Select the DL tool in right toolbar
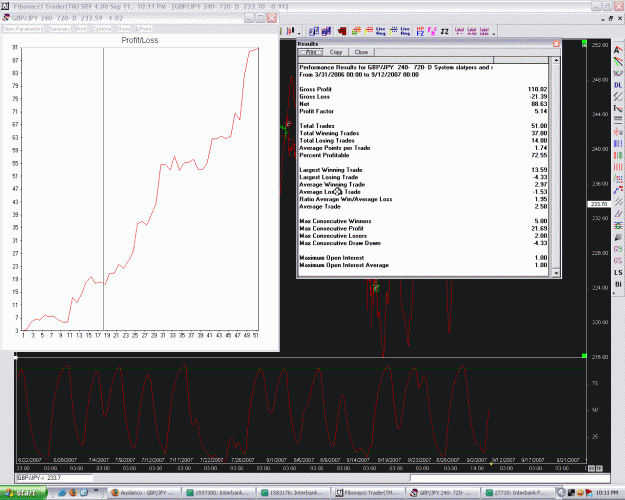Viewport: 625px width, 500px height. click(x=617, y=85)
